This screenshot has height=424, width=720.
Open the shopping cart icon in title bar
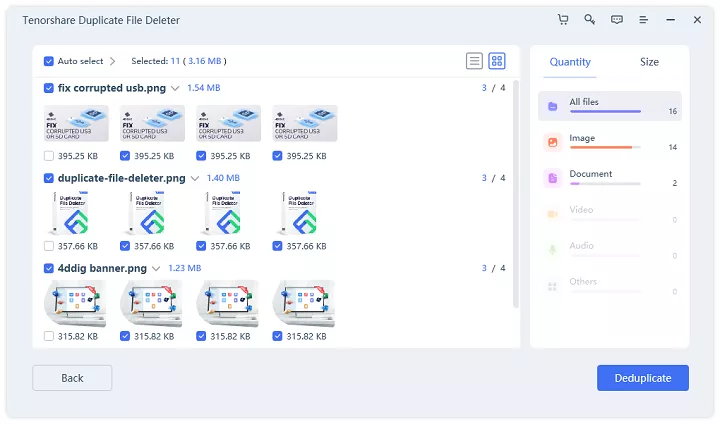pos(563,19)
